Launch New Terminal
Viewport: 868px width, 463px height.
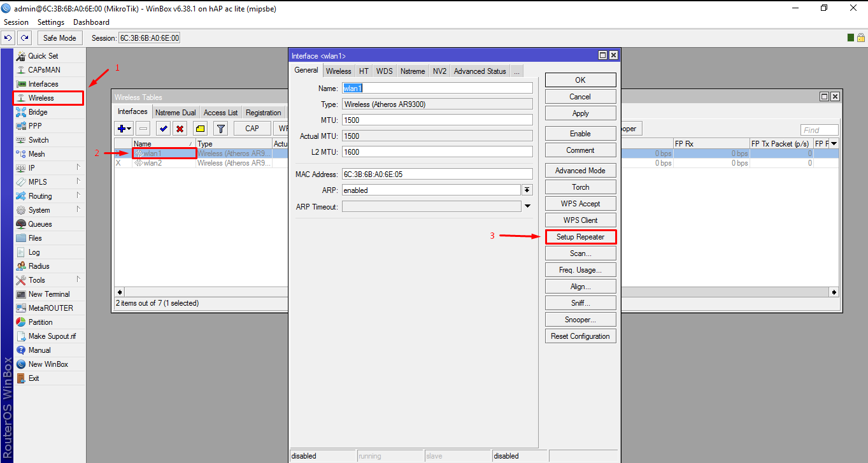tap(49, 294)
